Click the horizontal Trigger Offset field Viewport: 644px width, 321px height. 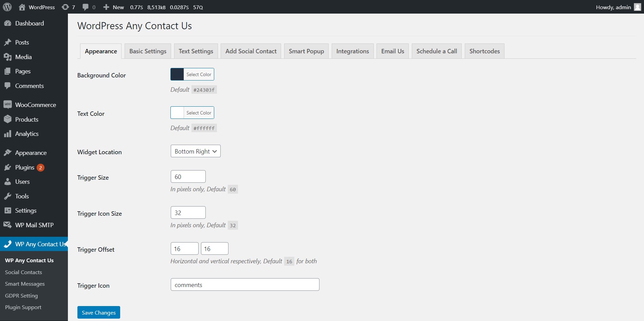coord(184,249)
